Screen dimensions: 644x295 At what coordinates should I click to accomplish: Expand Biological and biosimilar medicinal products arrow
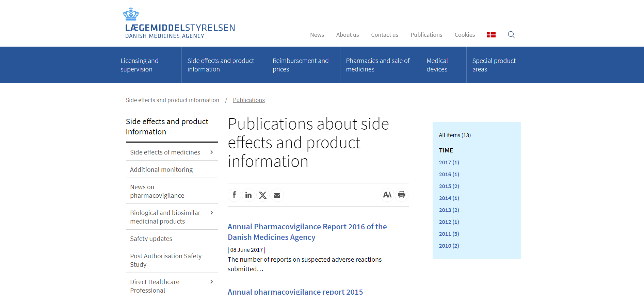tap(212, 213)
